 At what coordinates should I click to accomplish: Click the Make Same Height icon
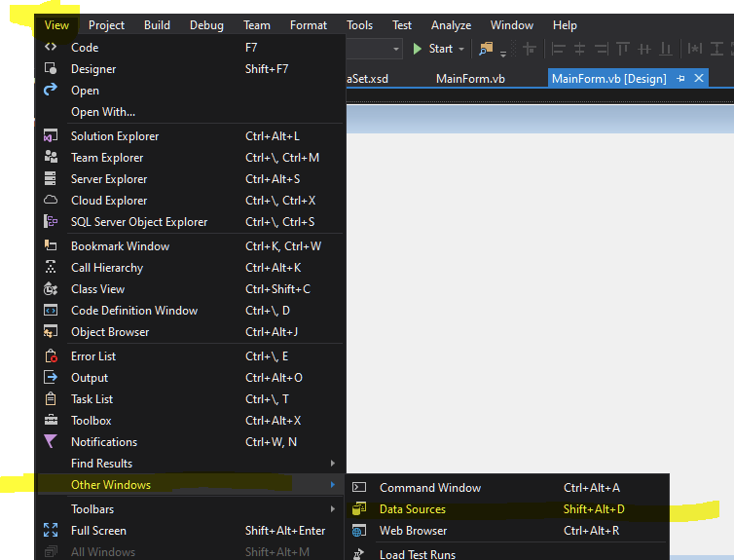[716, 49]
